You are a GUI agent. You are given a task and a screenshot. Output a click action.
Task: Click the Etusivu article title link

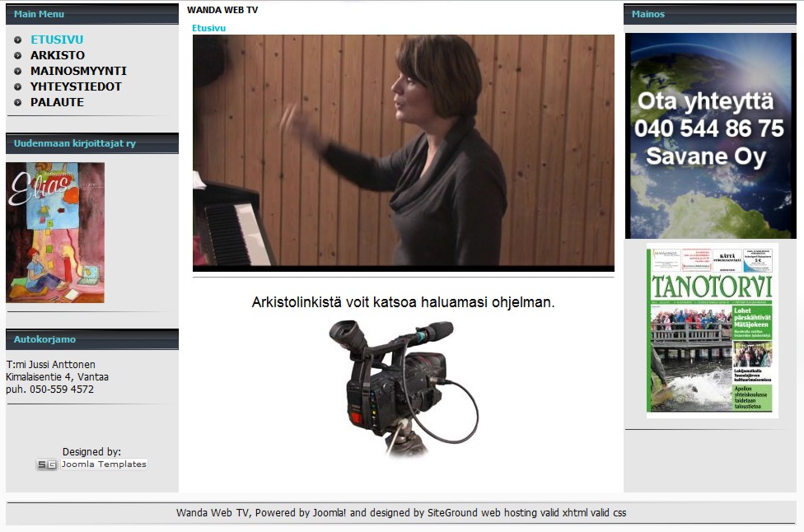[208, 28]
